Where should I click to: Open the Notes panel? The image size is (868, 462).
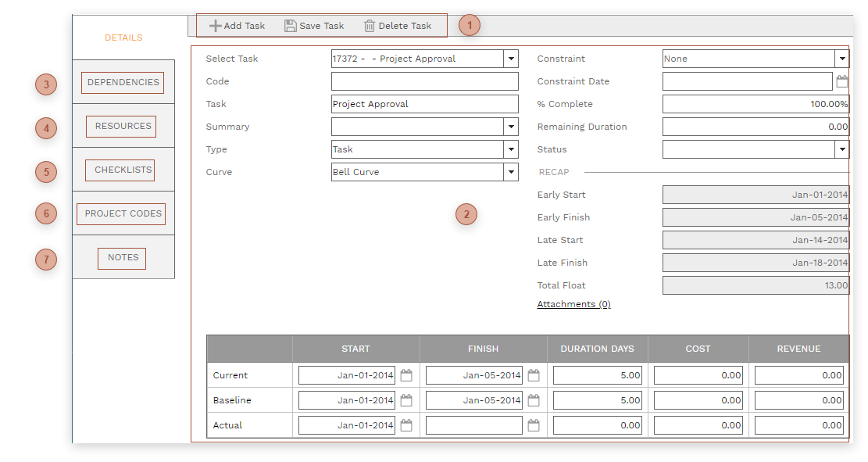click(x=122, y=258)
